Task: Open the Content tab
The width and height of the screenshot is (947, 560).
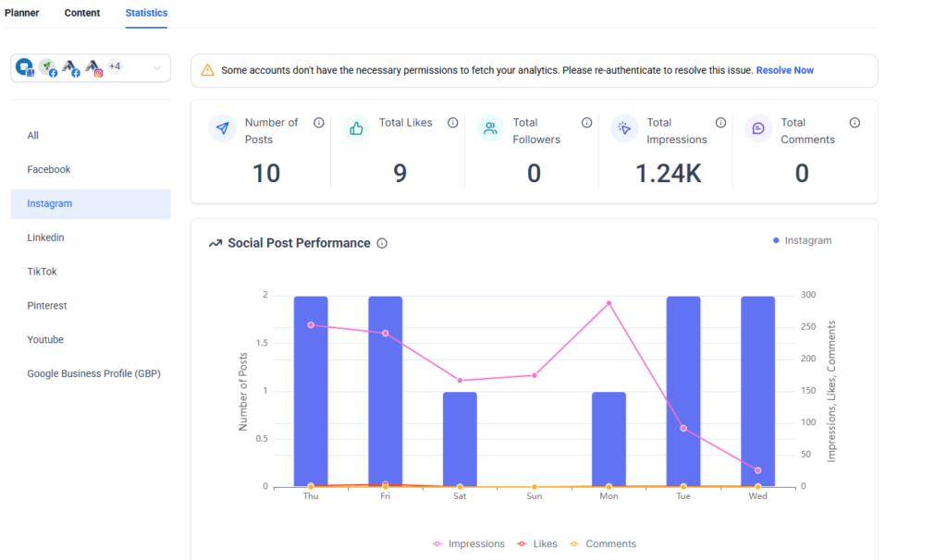Action: (82, 13)
